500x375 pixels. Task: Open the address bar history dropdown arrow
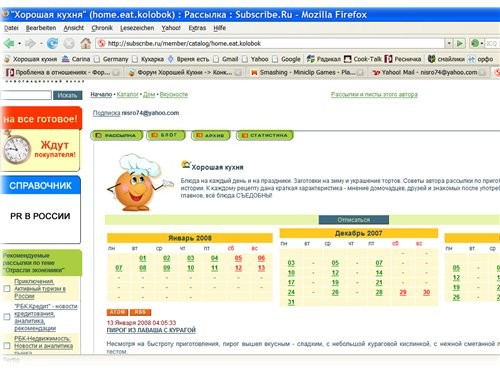(x=449, y=43)
